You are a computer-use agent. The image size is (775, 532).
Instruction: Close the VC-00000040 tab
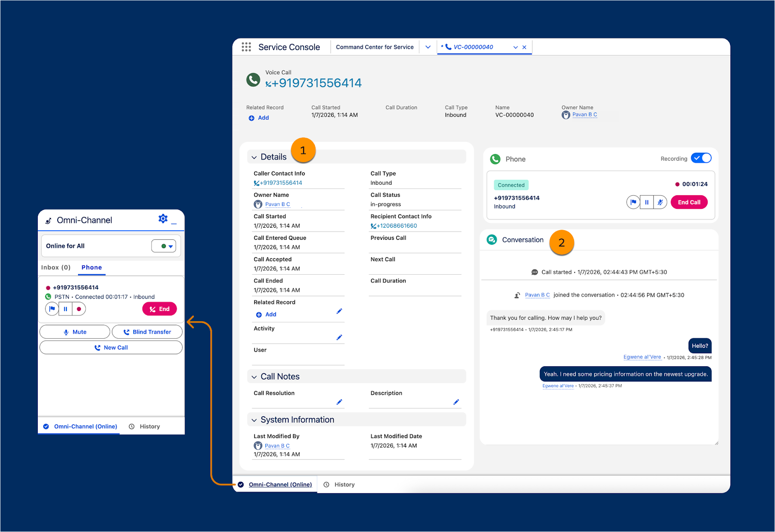[524, 47]
